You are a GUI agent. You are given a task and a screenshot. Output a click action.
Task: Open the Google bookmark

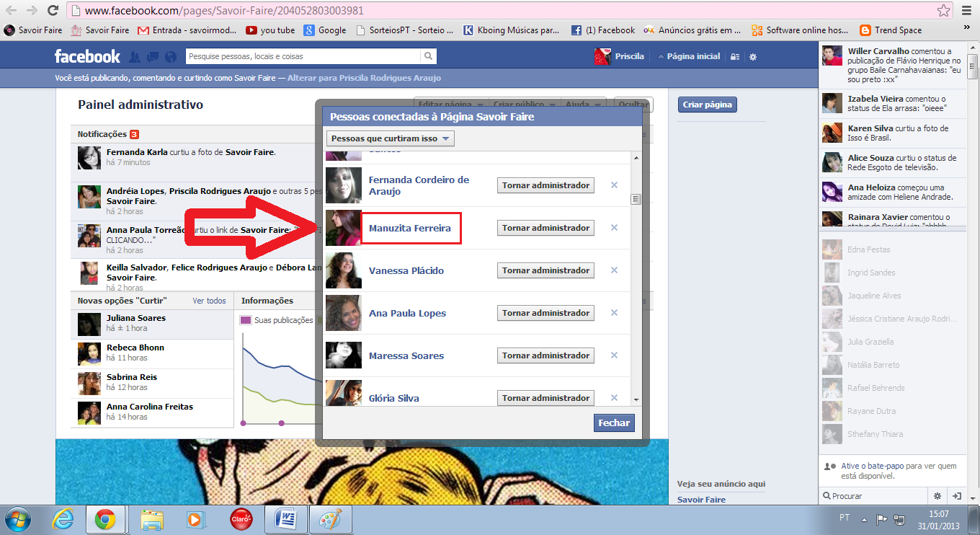(x=325, y=30)
